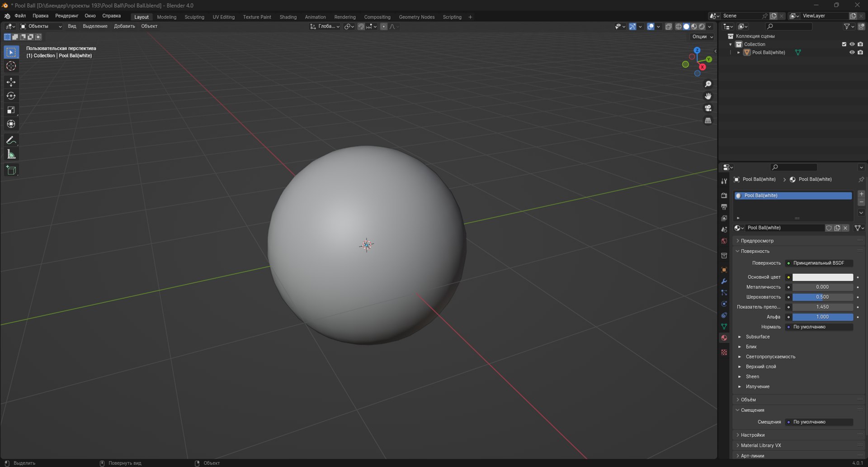Open the Options dropdown in viewport
868x467 pixels.
(703, 37)
